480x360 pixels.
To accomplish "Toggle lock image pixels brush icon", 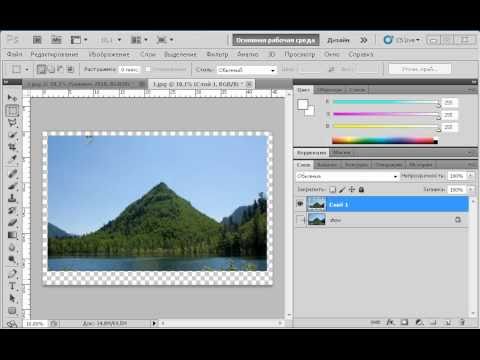I will tap(342, 190).
